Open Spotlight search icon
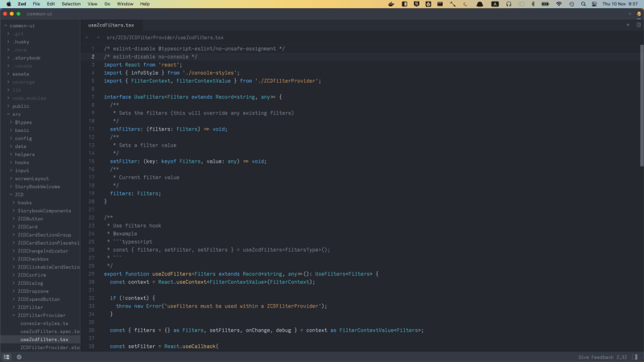 pos(583,4)
